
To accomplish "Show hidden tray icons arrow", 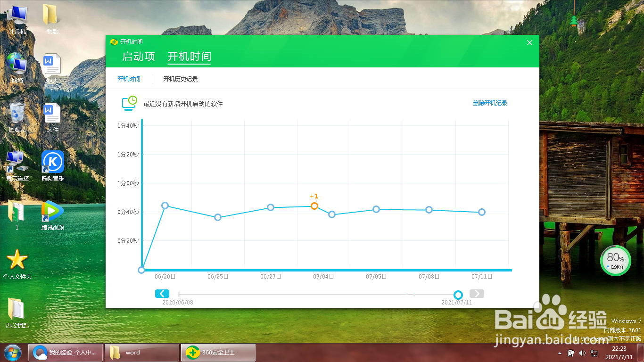I will 560,353.
